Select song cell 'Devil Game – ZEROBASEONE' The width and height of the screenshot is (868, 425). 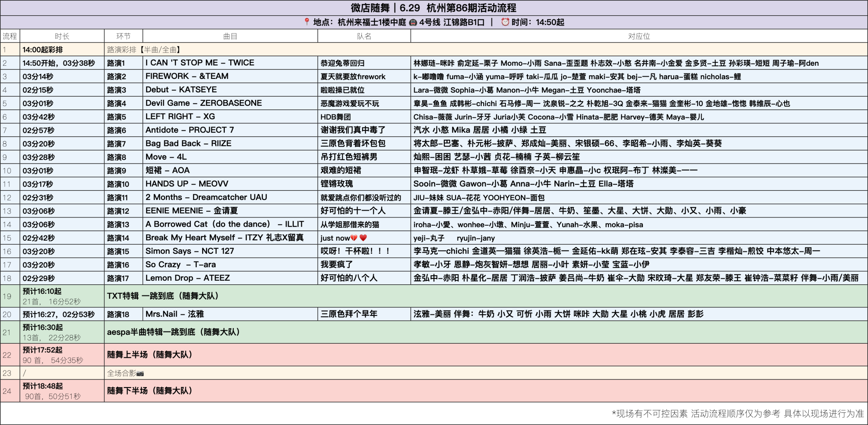(x=230, y=103)
